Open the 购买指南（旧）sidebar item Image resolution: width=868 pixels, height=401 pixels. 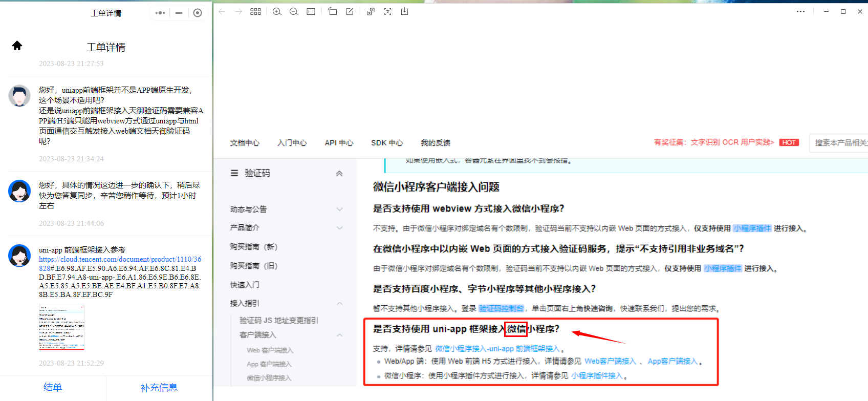[254, 266]
